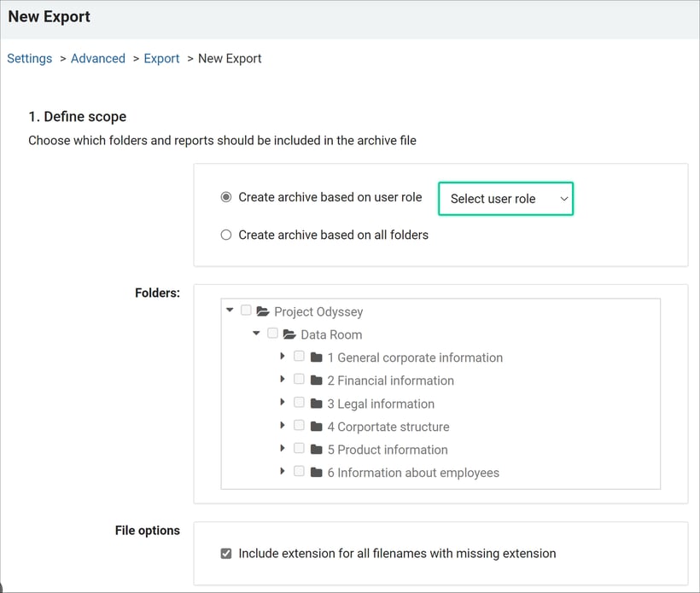This screenshot has height=593, width=700.
Task: Collapse the Project Odyssey tree node
Action: pyautogui.click(x=230, y=311)
